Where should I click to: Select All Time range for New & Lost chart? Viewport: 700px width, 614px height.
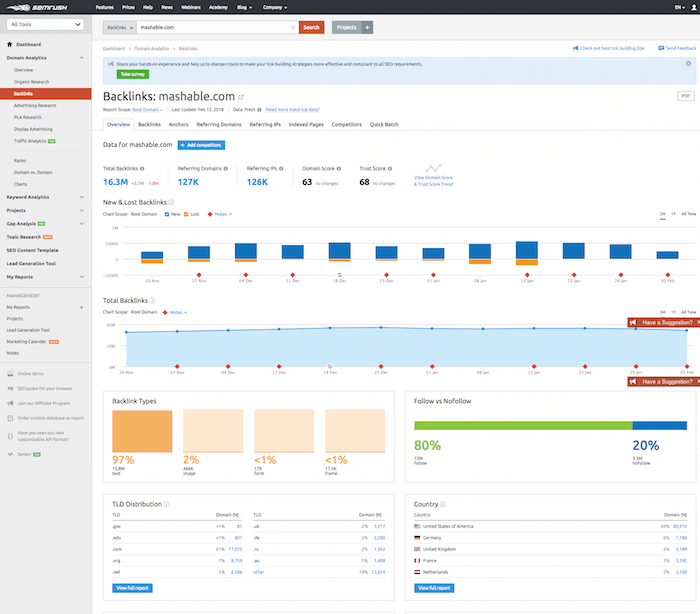688,214
